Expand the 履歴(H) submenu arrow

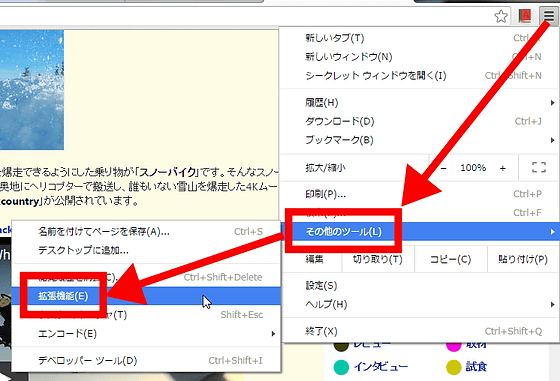pyautogui.click(x=552, y=103)
